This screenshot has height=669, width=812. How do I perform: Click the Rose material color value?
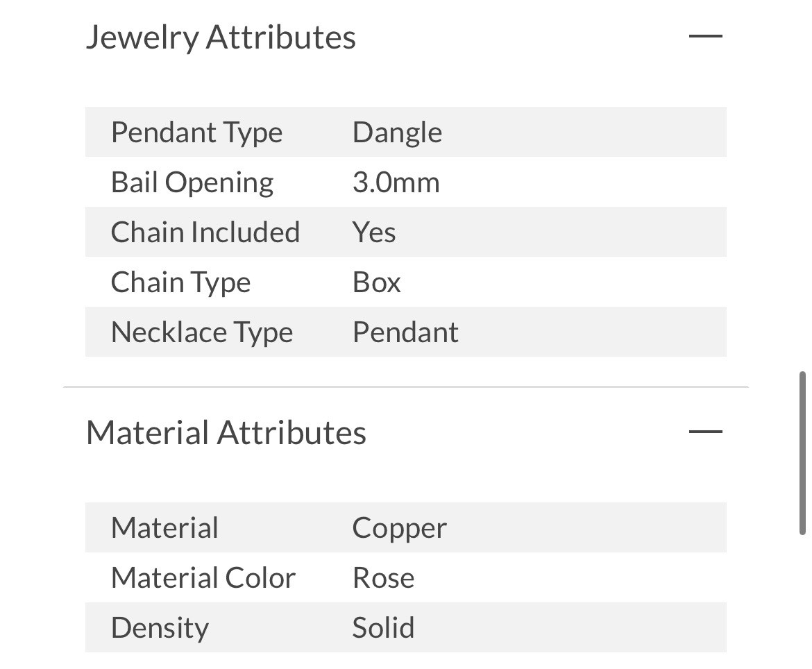point(383,578)
